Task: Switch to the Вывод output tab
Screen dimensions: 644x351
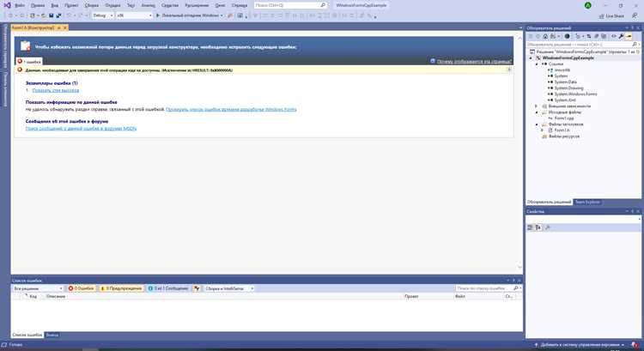Action: click(52, 335)
